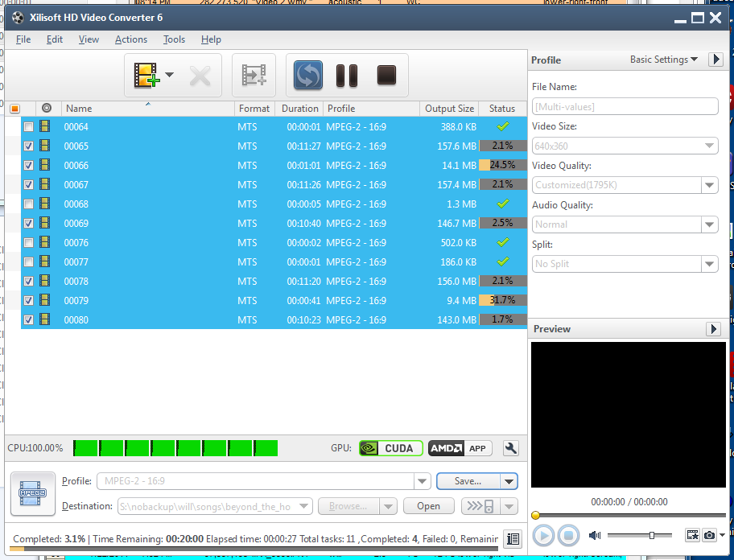Check the box for file 00076
The image size is (734, 560).
point(28,243)
